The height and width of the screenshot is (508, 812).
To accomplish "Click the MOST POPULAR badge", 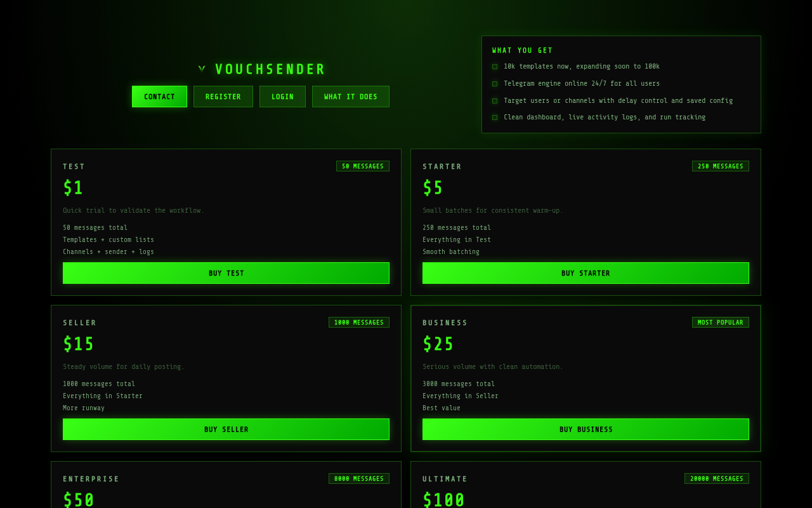I will 721,323.
